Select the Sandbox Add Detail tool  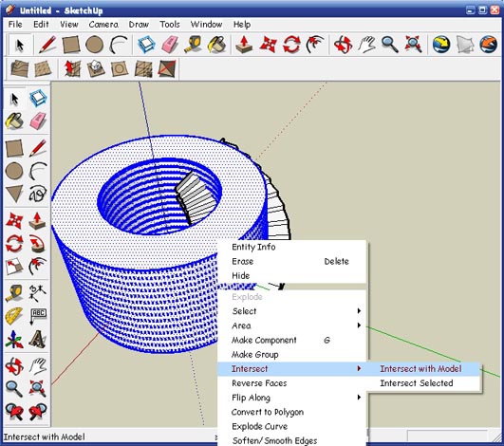pyautogui.click(x=143, y=68)
